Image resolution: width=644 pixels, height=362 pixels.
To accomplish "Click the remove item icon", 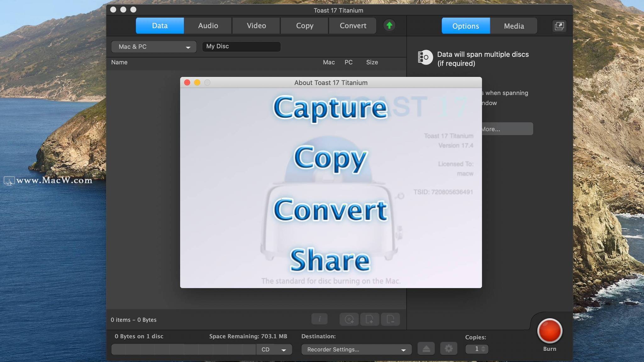I will pos(390,319).
